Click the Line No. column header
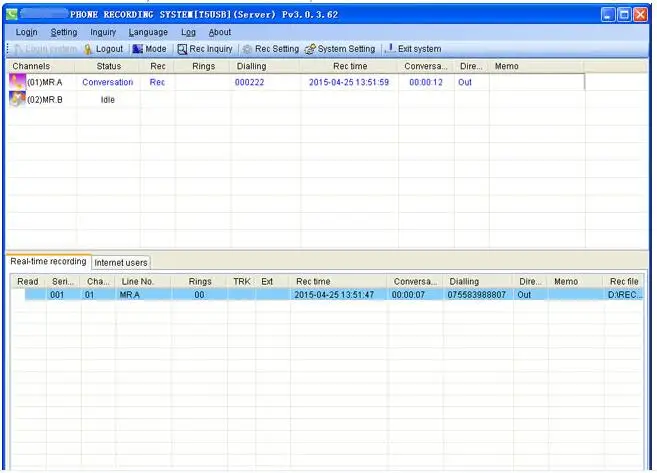The image size is (657, 473). [137, 281]
